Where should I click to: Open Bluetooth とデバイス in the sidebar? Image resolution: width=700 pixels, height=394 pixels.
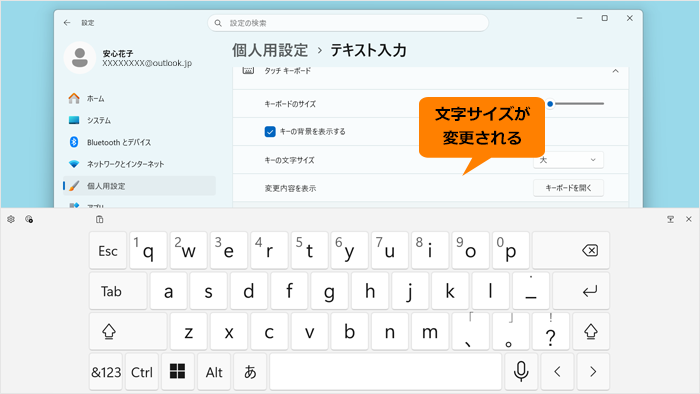tap(139, 142)
